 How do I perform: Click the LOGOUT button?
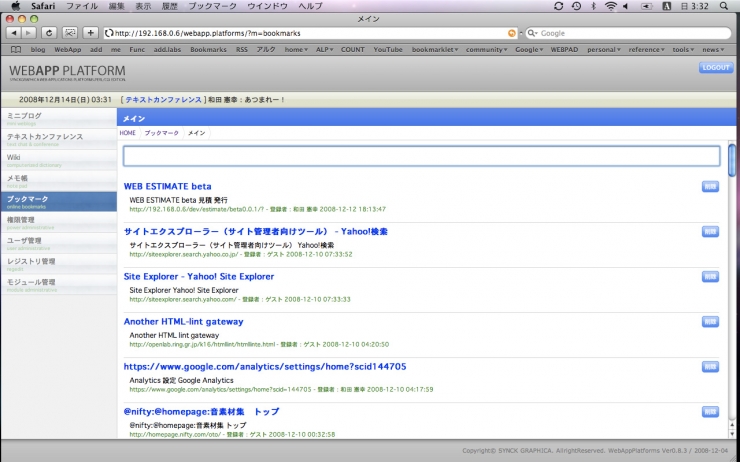[x=715, y=67]
